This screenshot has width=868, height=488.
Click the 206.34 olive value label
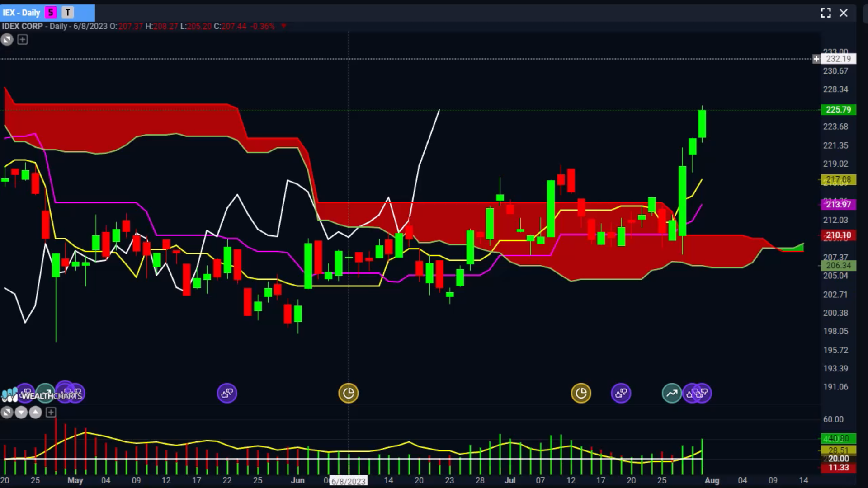tap(839, 265)
